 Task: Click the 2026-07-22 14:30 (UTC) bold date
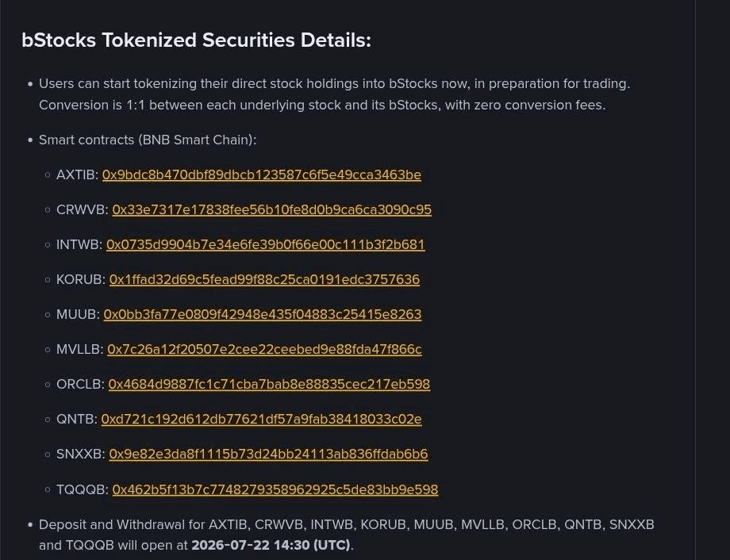[271, 545]
